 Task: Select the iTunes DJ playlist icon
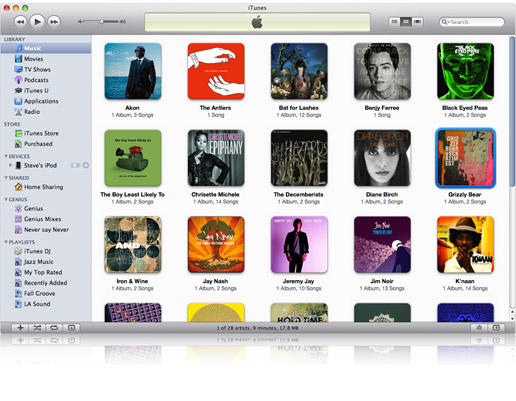point(19,251)
